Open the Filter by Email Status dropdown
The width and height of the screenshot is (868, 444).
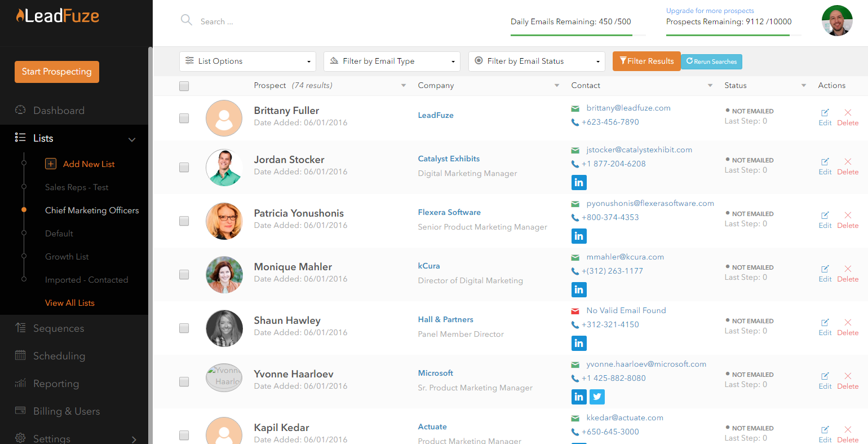[537, 61]
